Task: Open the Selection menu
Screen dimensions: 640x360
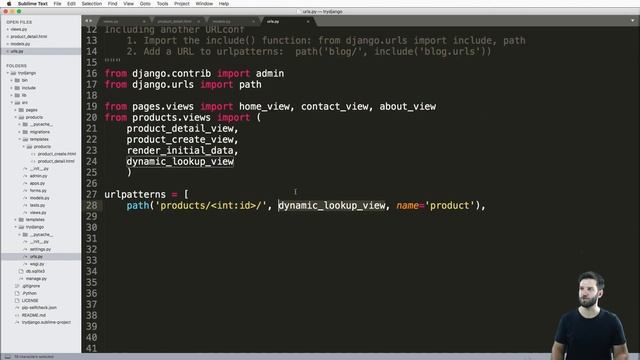Action: coord(91,4)
